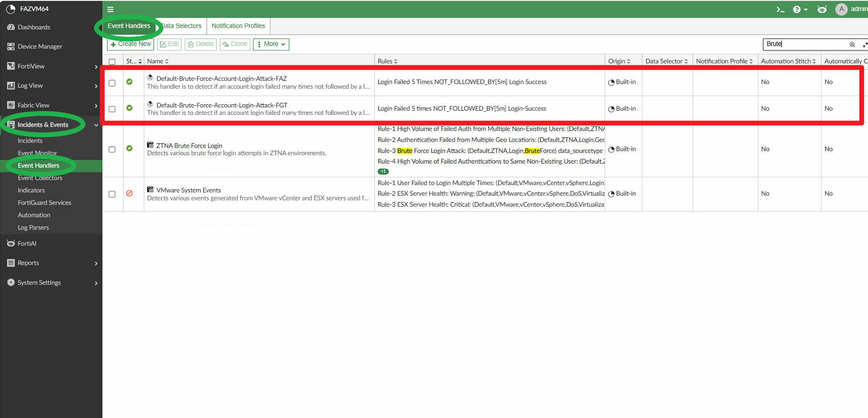Expand the System Settings sidebar section
868x418 pixels.
[96, 283]
